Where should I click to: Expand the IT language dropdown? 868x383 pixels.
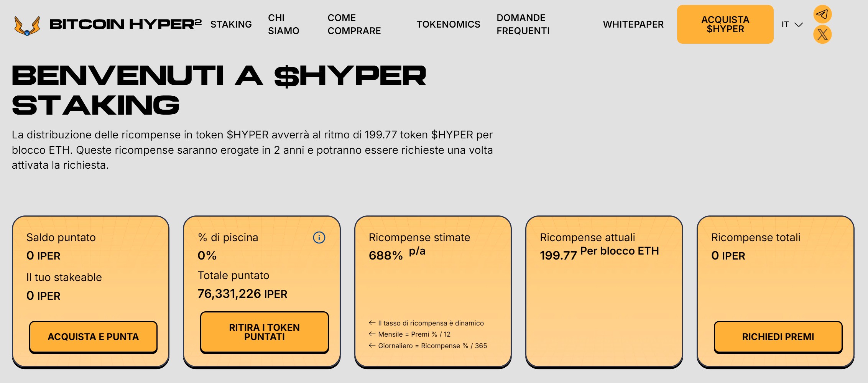pos(792,25)
